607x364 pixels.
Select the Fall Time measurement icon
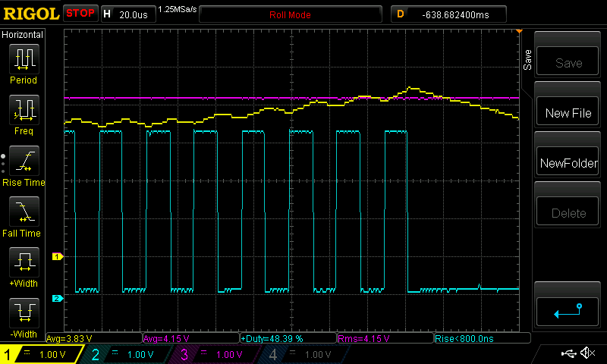tap(23, 212)
